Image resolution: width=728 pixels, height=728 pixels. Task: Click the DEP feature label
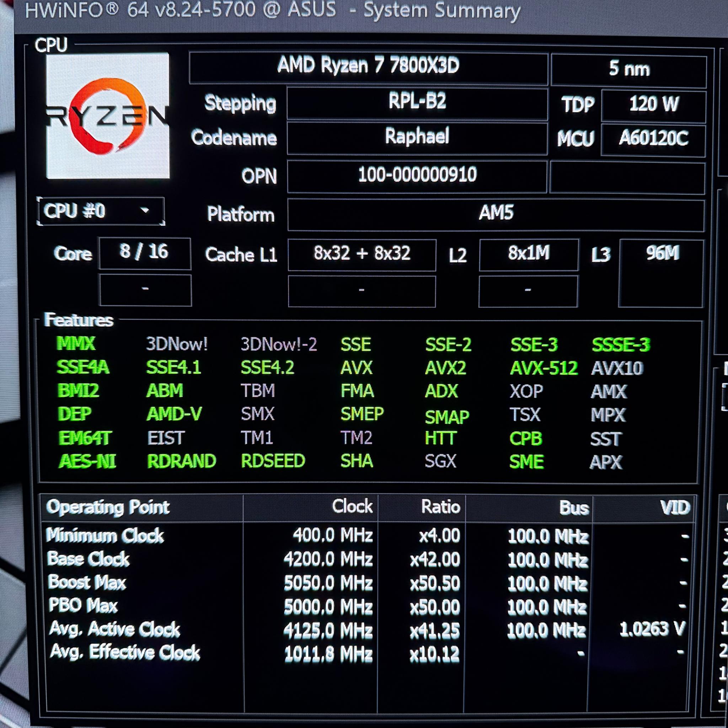pos(75,414)
